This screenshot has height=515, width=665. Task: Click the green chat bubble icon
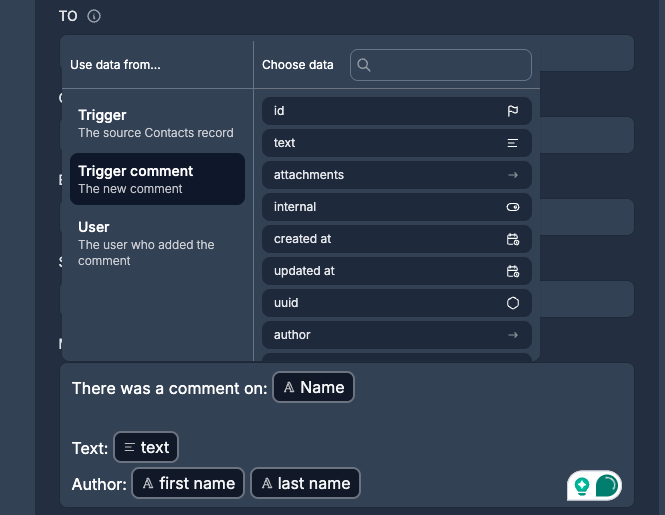tap(607, 486)
